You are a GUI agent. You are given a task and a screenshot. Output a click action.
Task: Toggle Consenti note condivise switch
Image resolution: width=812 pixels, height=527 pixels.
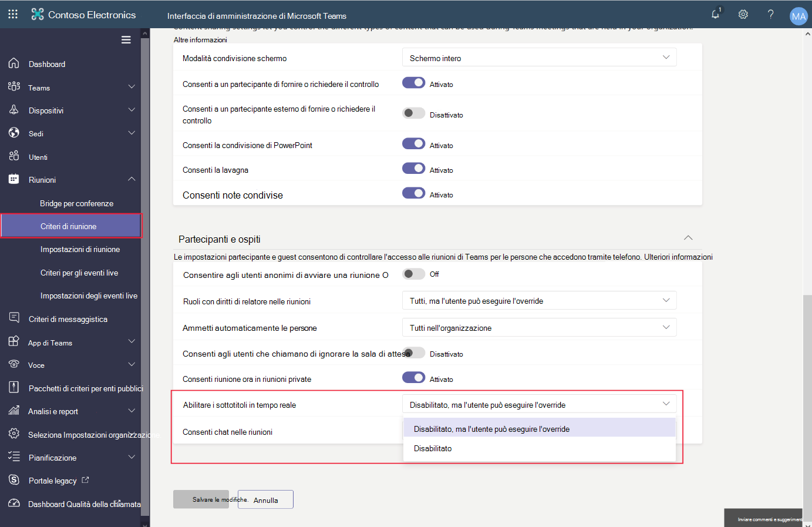click(413, 193)
